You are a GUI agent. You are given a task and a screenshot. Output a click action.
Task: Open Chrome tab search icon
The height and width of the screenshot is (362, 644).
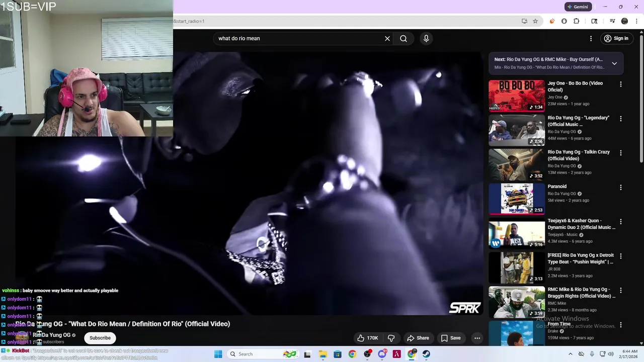pos(594,21)
